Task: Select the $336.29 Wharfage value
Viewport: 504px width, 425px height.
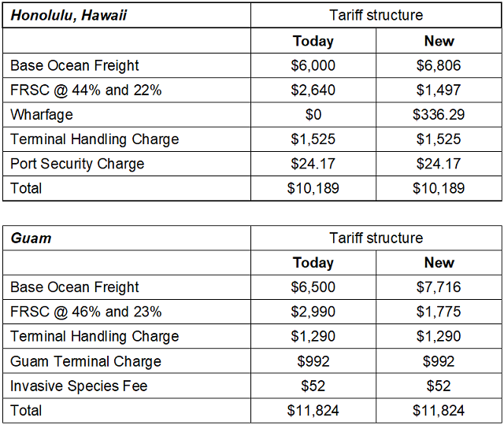Action: tap(439, 114)
